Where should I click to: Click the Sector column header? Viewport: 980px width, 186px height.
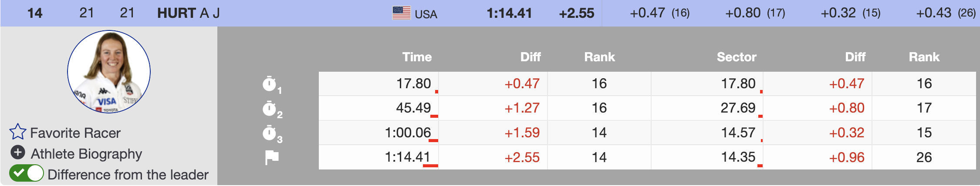[x=737, y=57]
